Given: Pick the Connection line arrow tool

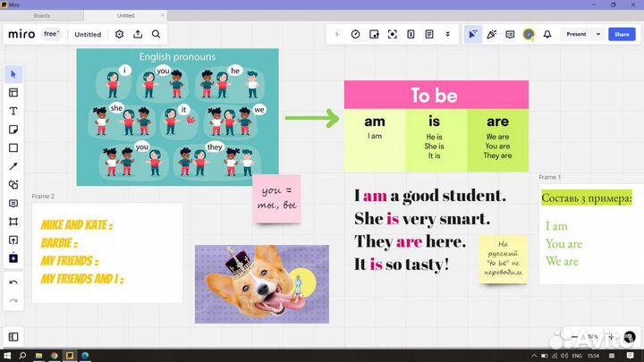Looking at the screenshot, I should click(13, 166).
